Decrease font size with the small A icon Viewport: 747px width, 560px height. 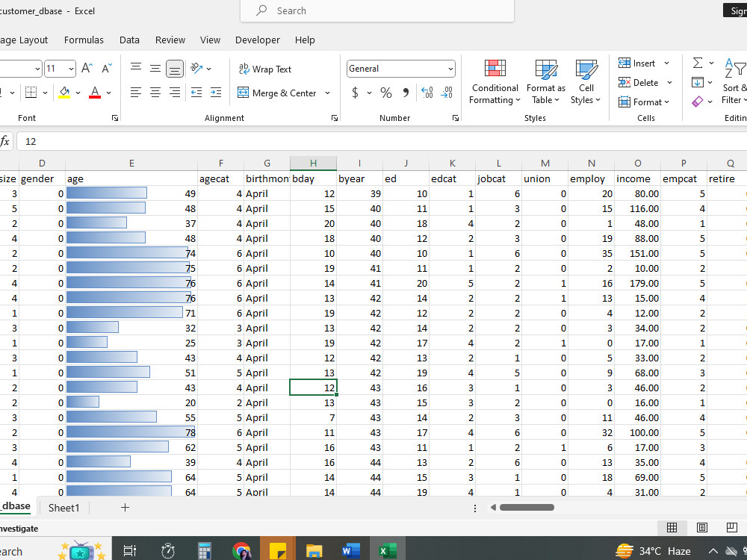[x=107, y=69]
